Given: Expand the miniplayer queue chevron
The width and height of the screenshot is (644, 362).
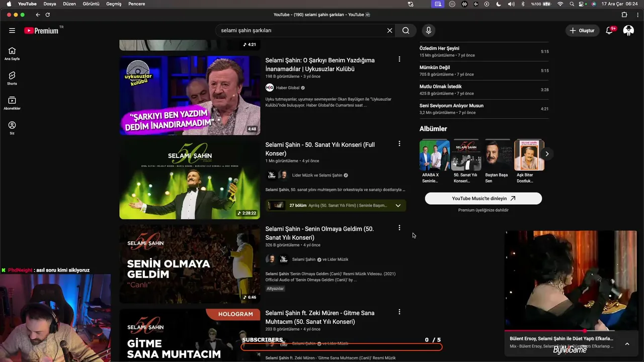Looking at the screenshot, I should click(627, 344).
